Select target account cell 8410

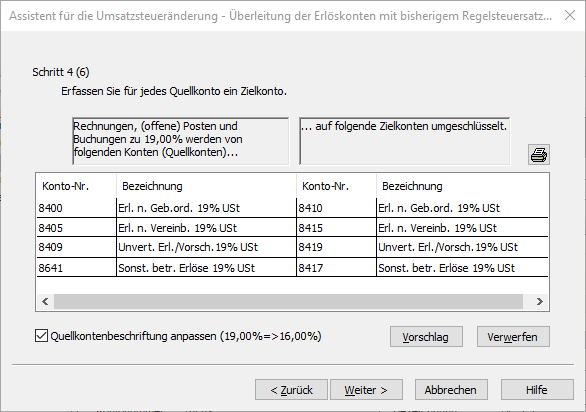pyautogui.click(x=336, y=208)
